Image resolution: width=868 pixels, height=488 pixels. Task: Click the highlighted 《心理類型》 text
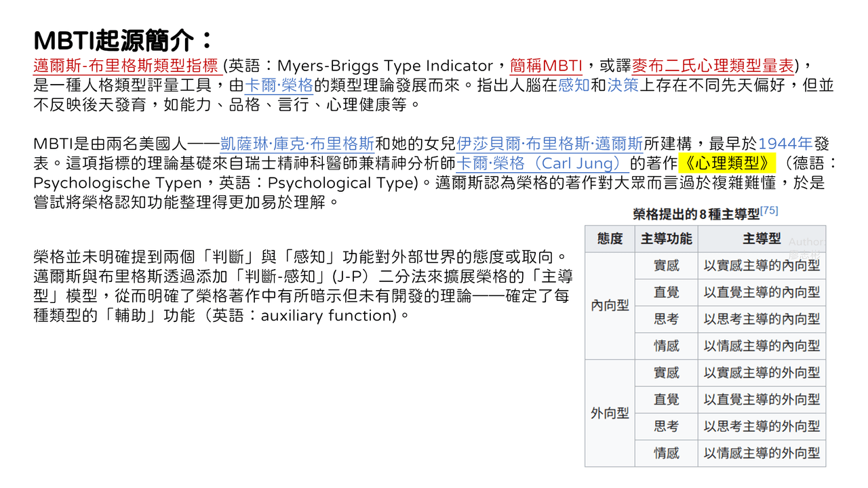tap(726, 163)
